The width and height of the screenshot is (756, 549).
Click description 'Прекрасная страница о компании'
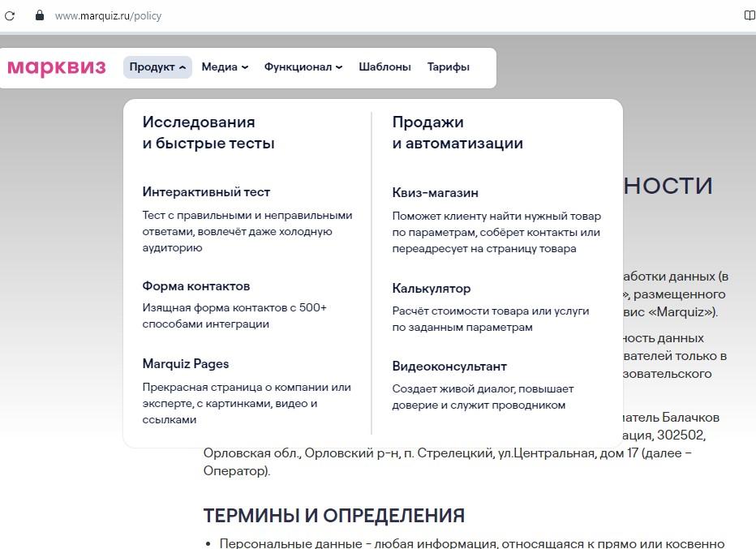[247, 403]
